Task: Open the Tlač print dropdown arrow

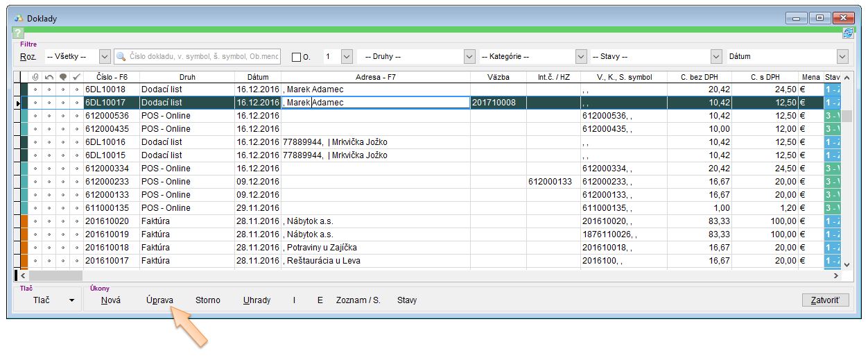Action: (x=71, y=300)
